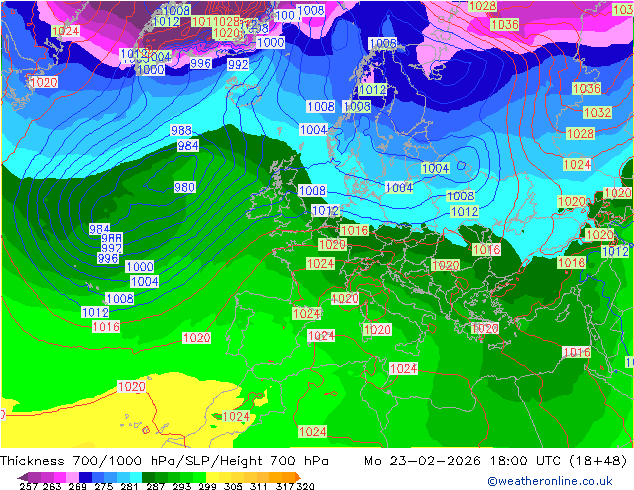Click the chart title starting with Thickness 700/1000
This screenshot has width=634, height=490.
click(x=164, y=461)
